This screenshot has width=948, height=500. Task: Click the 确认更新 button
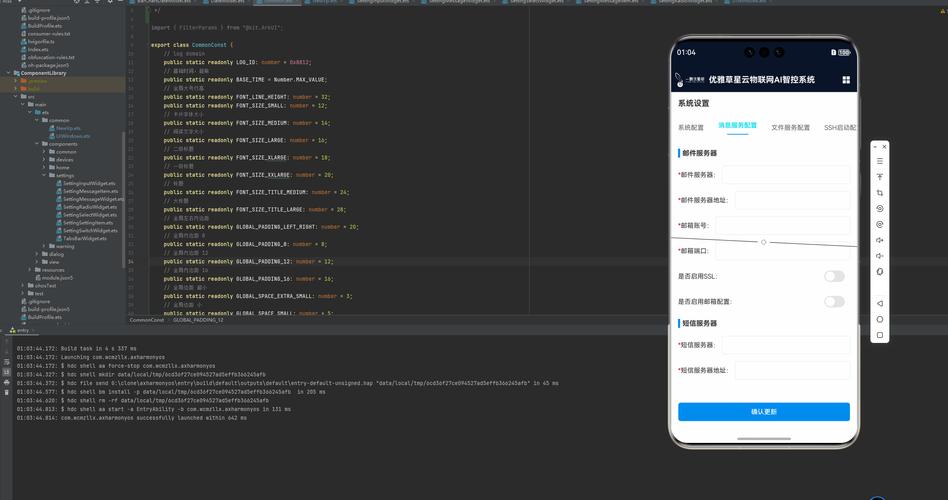click(763, 412)
